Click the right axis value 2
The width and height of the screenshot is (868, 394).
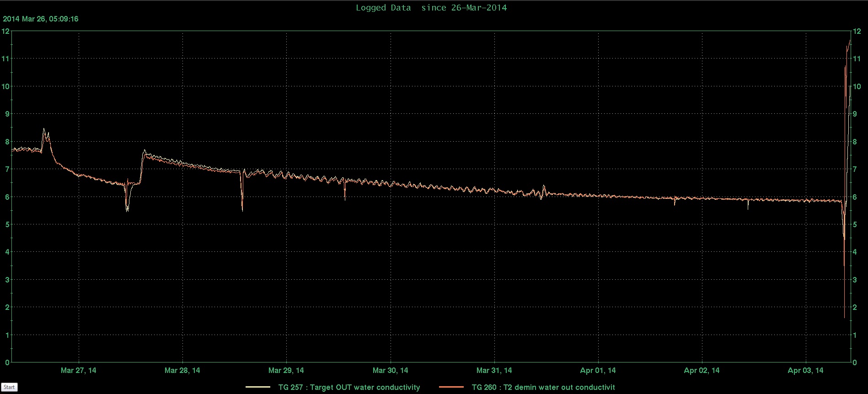coord(855,307)
